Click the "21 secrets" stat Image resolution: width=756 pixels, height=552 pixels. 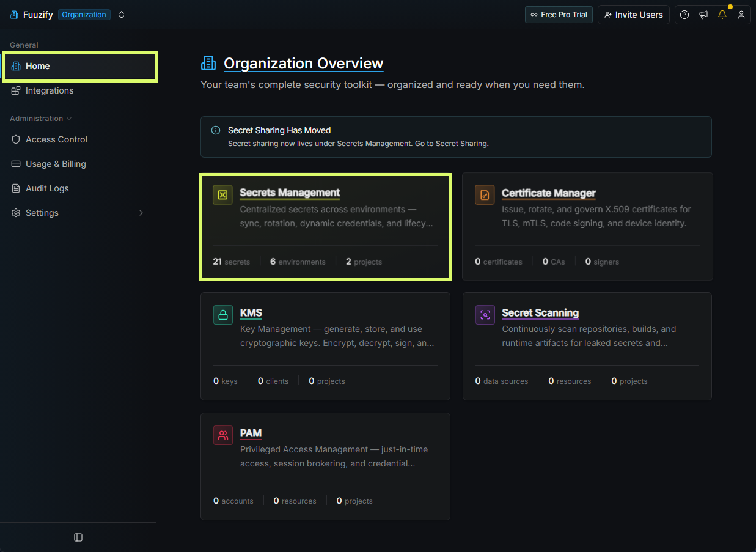231,262
